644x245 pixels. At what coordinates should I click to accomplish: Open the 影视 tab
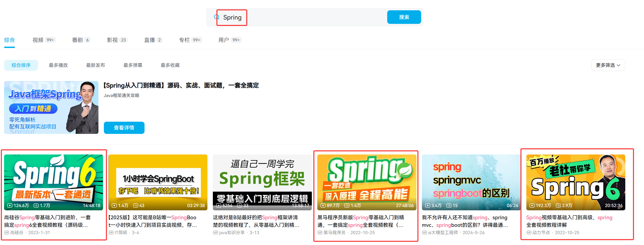pos(117,40)
